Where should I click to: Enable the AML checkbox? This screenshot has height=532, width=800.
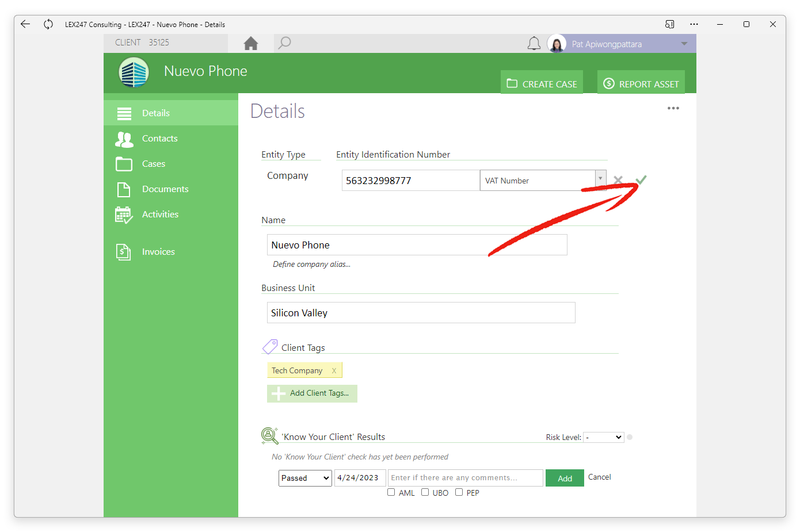point(391,492)
